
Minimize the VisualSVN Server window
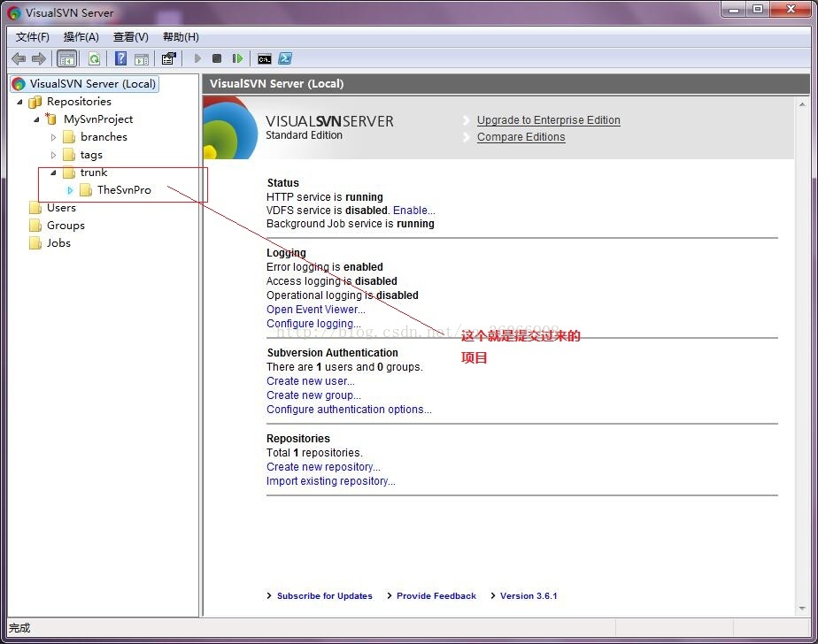coord(734,10)
